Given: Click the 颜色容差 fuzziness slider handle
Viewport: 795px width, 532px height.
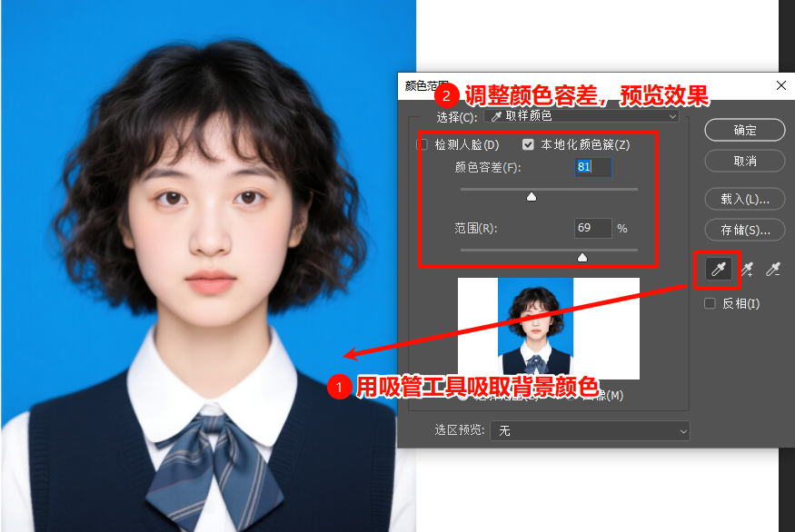Looking at the screenshot, I should [x=532, y=194].
